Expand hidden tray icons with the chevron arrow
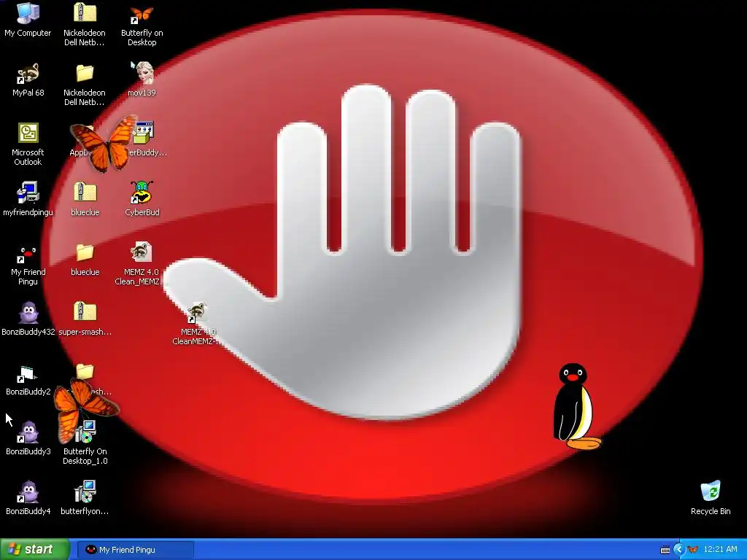Viewport: 747px width, 560px height. pyautogui.click(x=679, y=550)
